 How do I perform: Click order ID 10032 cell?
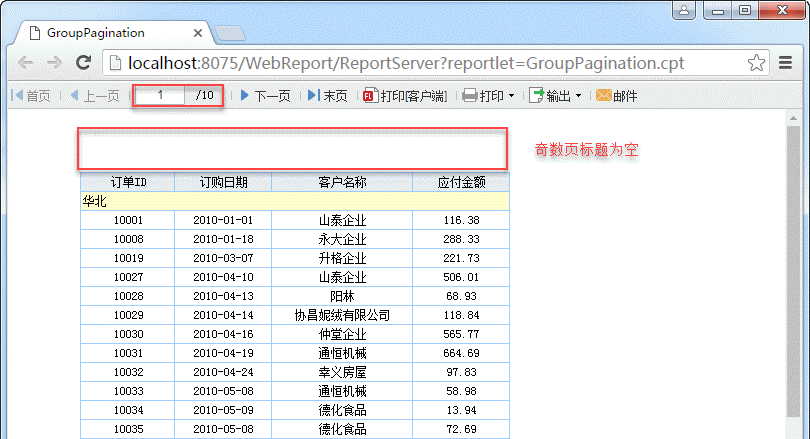point(128,372)
